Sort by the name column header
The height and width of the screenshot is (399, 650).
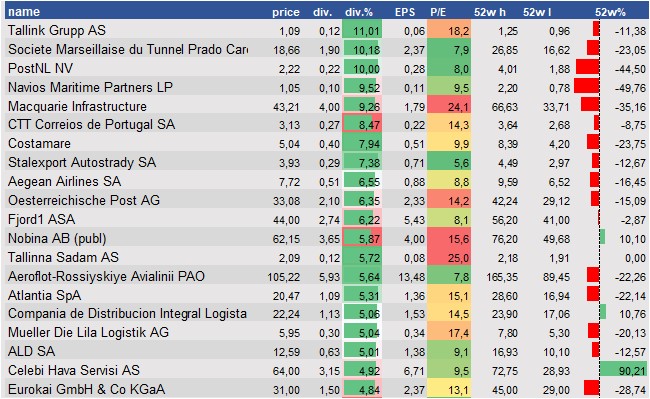(x=24, y=12)
